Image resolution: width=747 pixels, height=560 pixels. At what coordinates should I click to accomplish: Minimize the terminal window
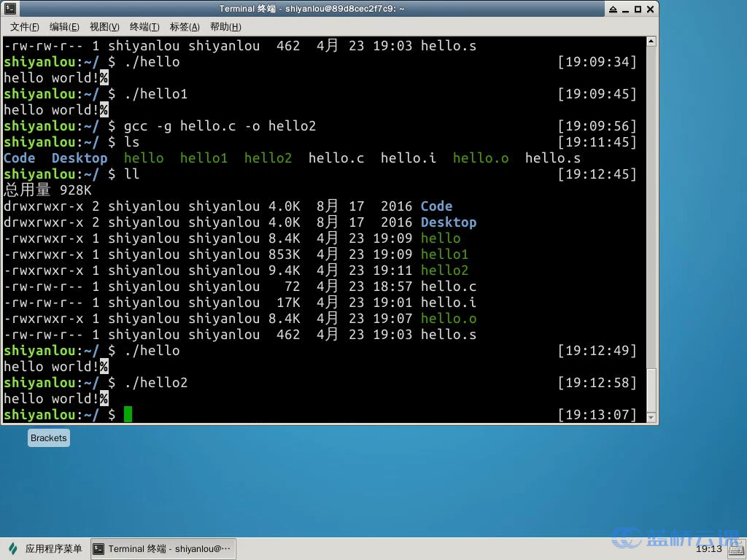(625, 9)
